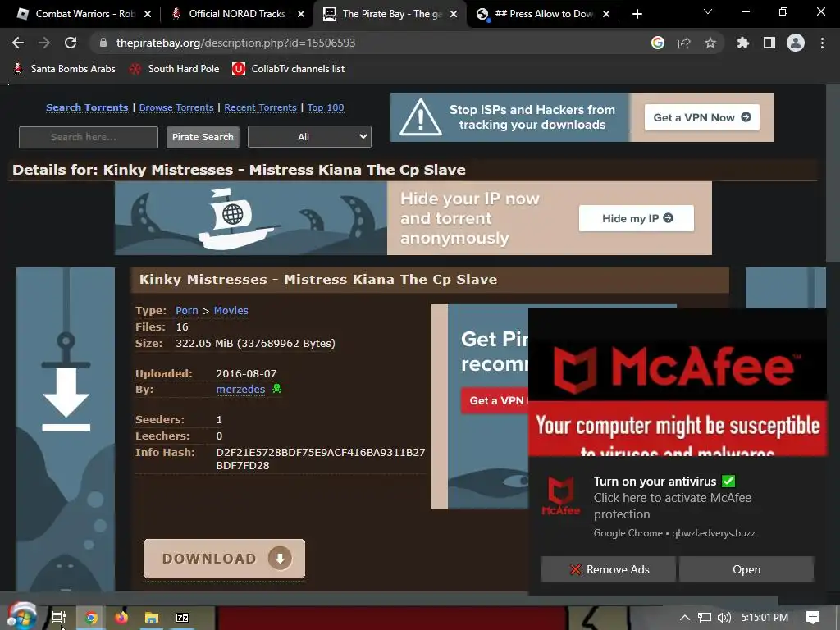The width and height of the screenshot is (840, 630).
Task: Click green skull icon beside merzedes
Action: (277, 388)
